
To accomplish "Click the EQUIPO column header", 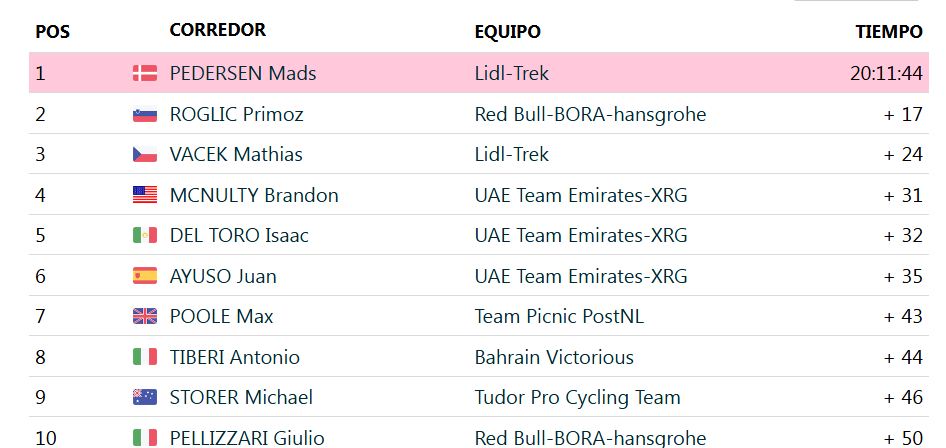I will pos(507,31).
